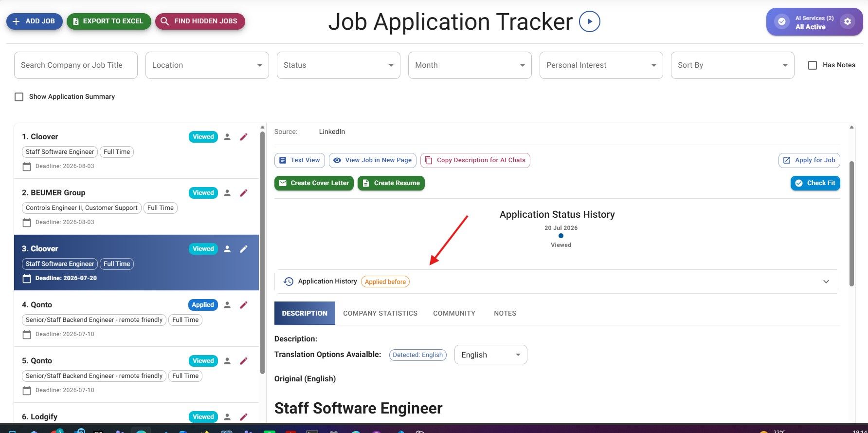This screenshot has height=433, width=868.
Task: Edit the Viewed Qonto job with pencil
Action: (244, 361)
